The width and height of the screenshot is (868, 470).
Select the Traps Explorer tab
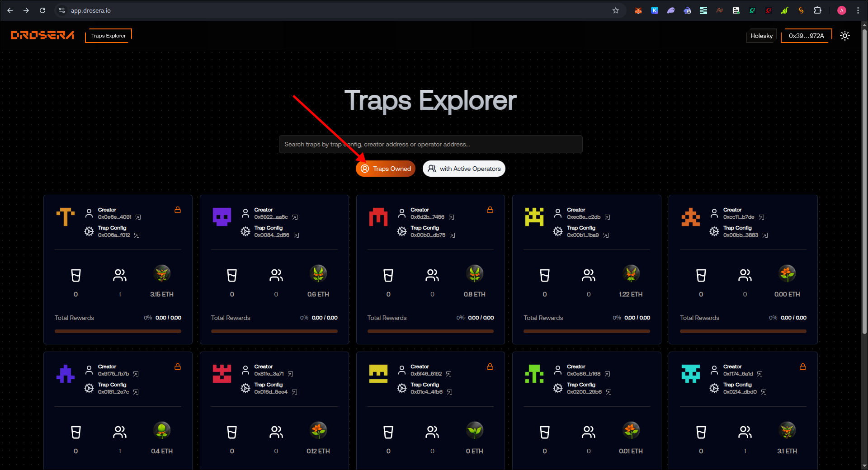tap(108, 36)
